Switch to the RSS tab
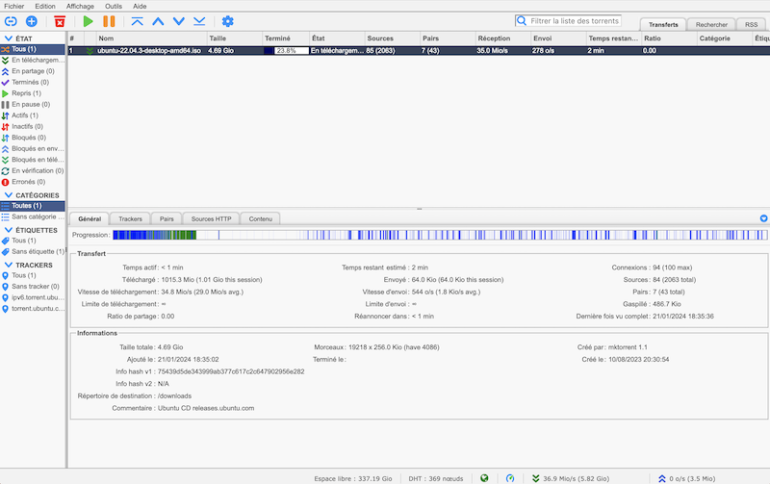Viewport: 770px width, 484px height. 751,25
